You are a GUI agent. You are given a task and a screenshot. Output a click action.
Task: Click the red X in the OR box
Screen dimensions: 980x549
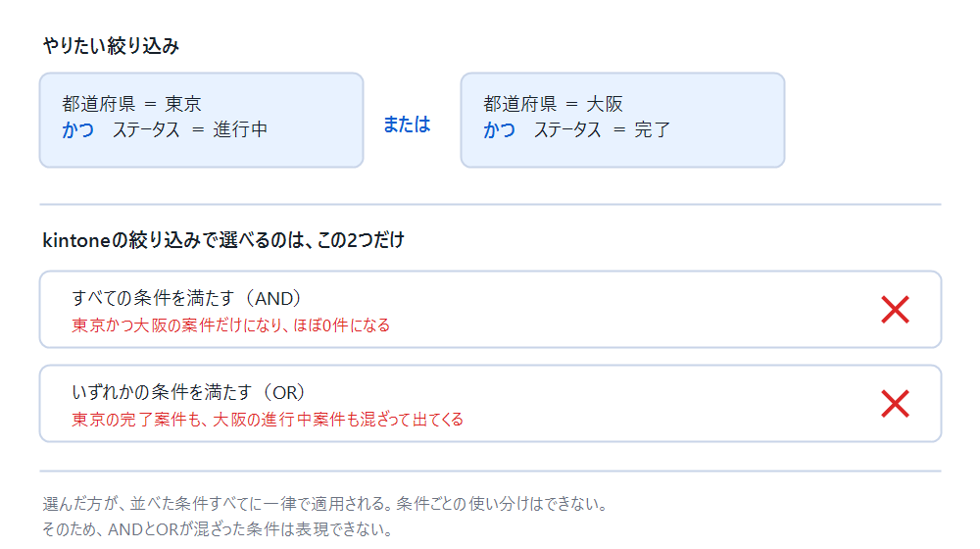895,403
